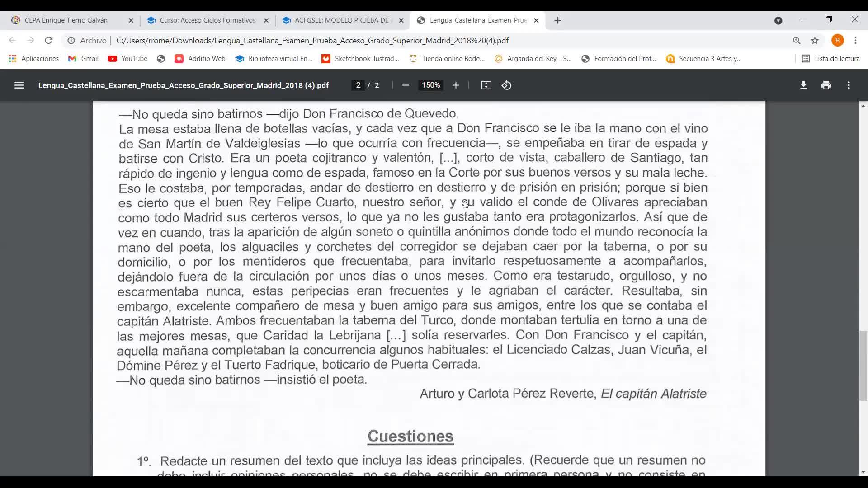
Task: Click the vertical scrollbar thumb
Action: 863,366
